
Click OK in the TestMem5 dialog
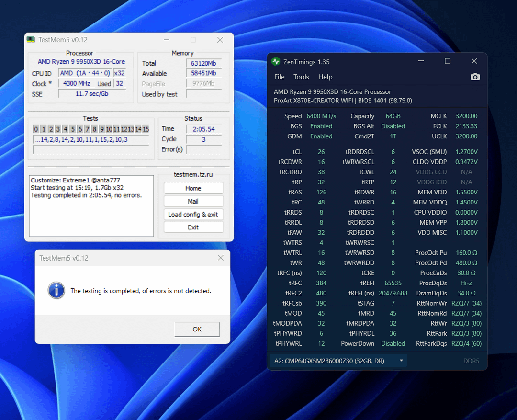(x=197, y=329)
